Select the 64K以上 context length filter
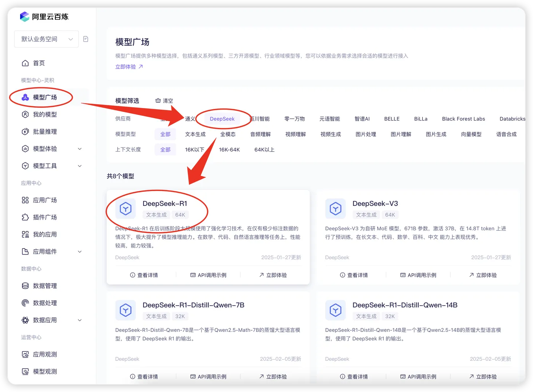Viewport: 533px width, 392px height. point(265,150)
